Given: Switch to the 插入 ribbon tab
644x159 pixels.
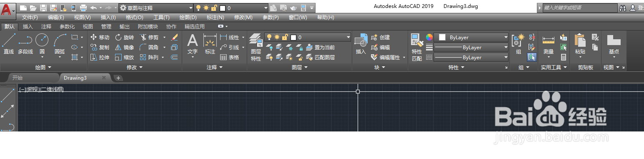Looking at the screenshot, I should click(28, 26).
